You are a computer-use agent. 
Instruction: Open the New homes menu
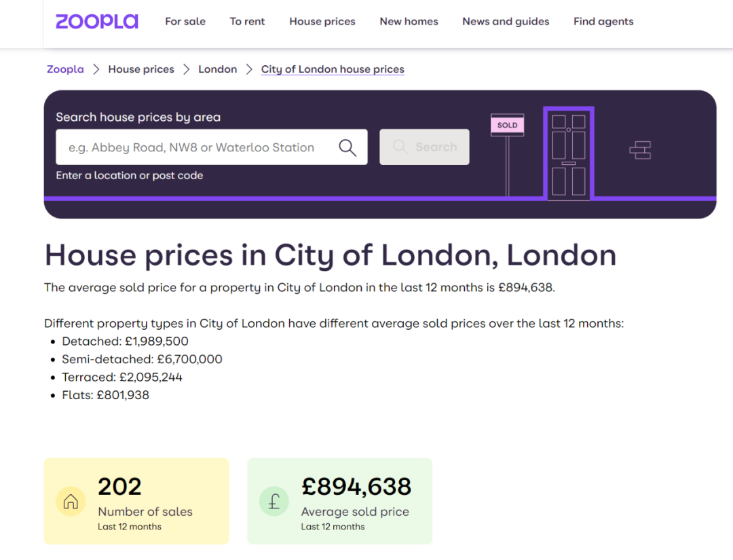(x=409, y=22)
